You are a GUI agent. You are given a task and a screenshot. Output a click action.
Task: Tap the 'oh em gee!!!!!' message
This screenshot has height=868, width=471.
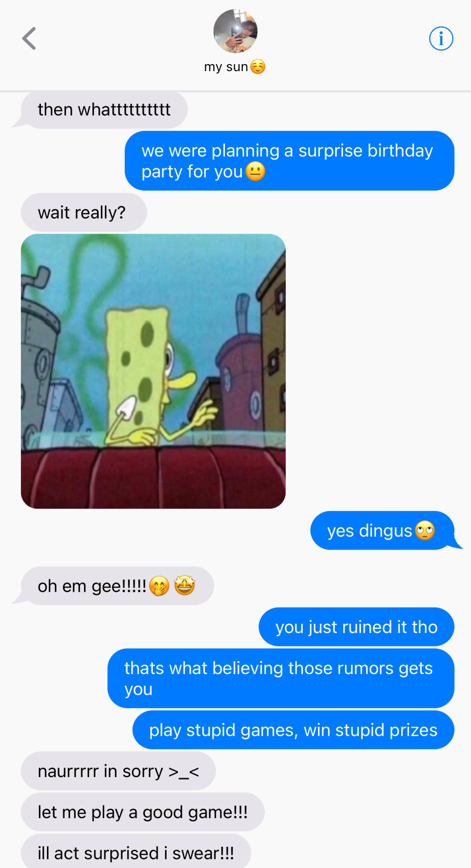pyautogui.click(x=117, y=586)
